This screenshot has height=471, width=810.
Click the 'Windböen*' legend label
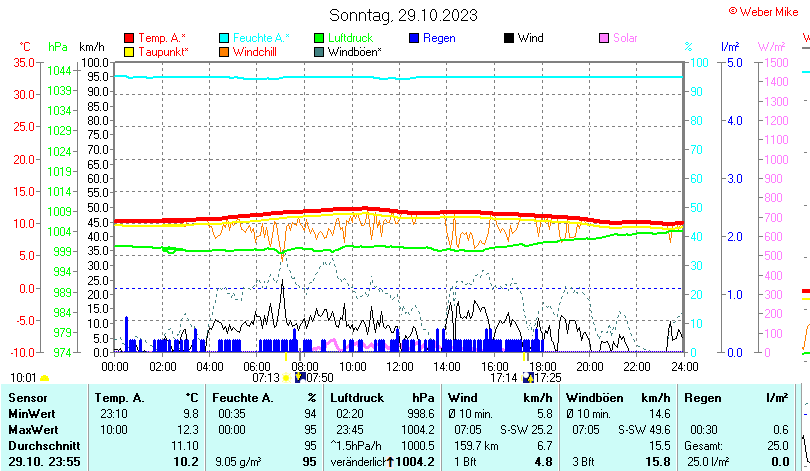point(355,52)
